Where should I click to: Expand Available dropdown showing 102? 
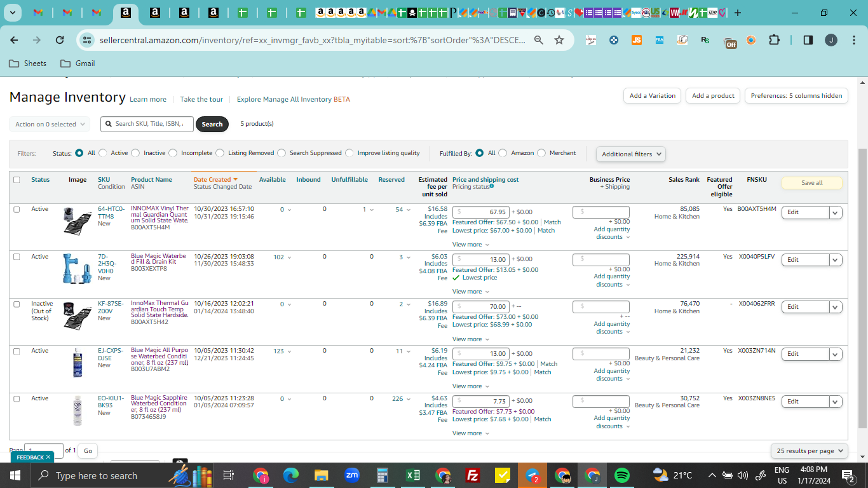point(282,257)
